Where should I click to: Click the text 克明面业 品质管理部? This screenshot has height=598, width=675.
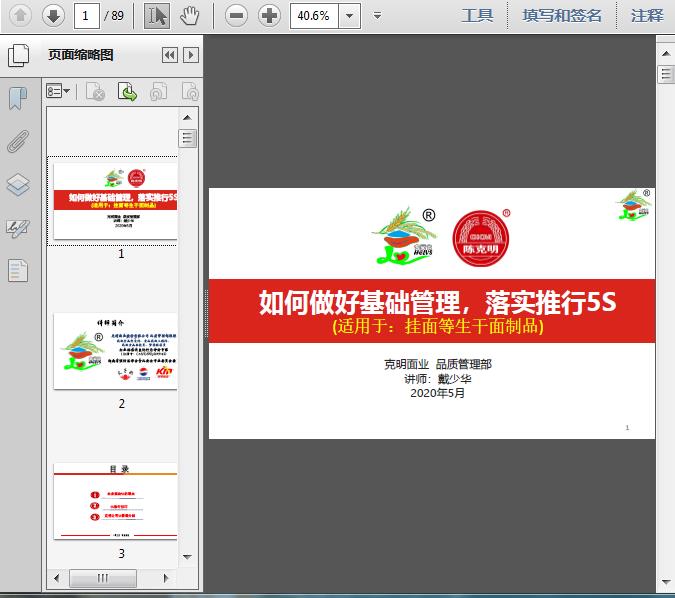tap(438, 364)
